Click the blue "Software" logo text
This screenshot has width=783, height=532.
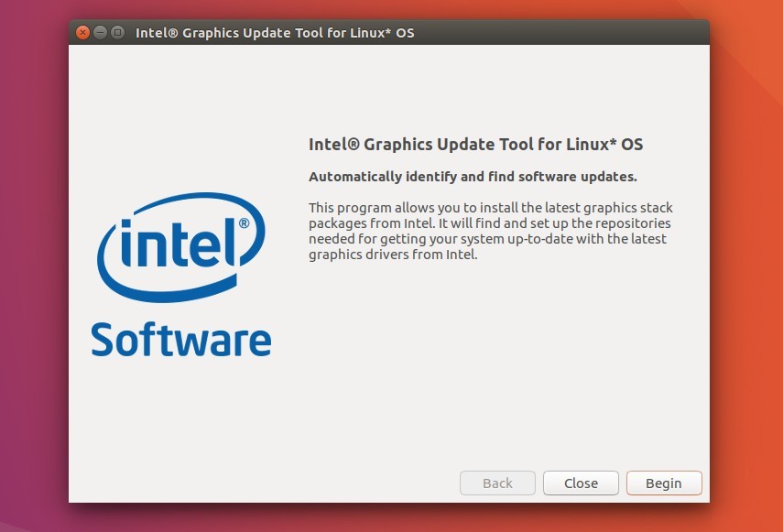tap(181, 340)
